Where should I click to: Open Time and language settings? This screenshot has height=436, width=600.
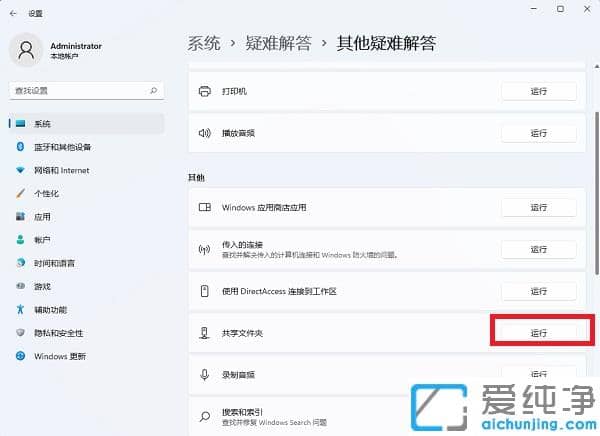click(x=54, y=263)
